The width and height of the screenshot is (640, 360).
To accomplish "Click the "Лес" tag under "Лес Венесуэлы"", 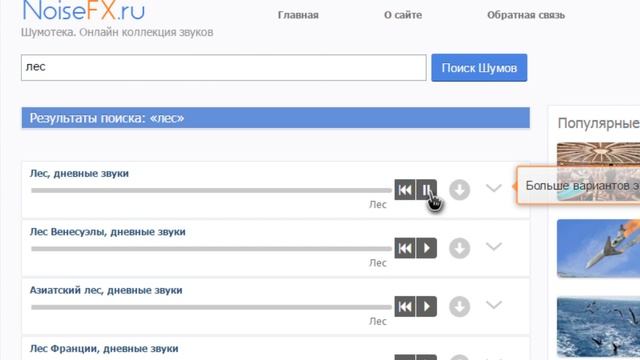I will point(378,263).
